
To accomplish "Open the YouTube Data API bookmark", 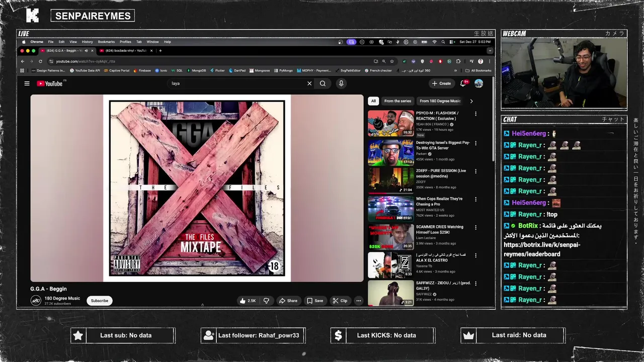I will (85, 70).
